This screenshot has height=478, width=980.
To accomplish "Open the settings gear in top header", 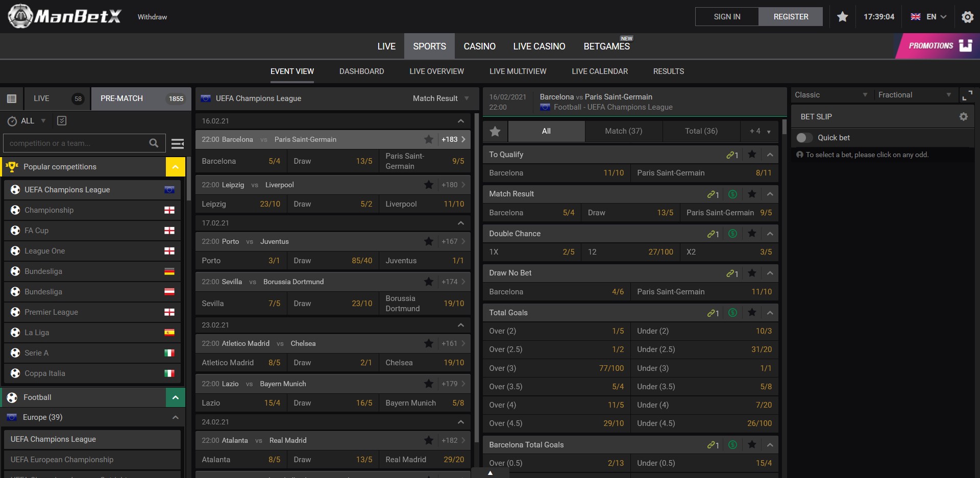I will tap(967, 17).
